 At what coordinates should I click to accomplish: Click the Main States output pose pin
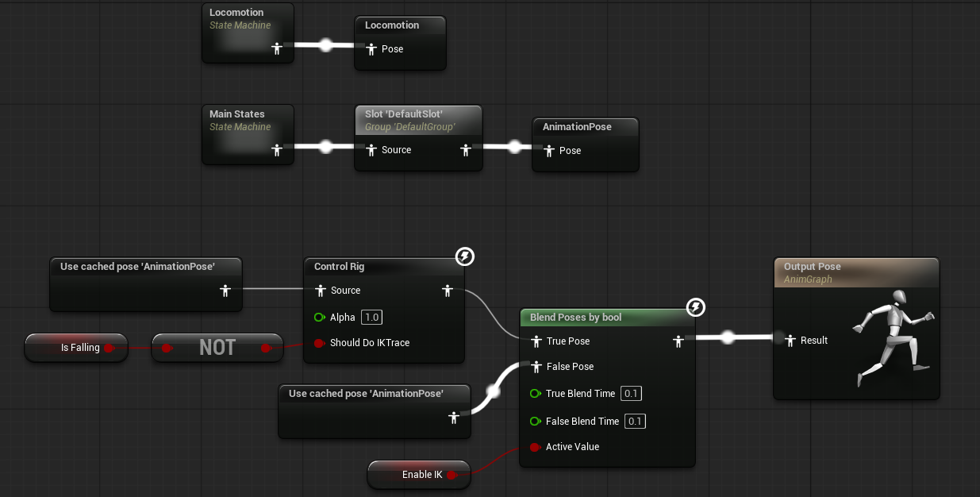tap(276, 149)
